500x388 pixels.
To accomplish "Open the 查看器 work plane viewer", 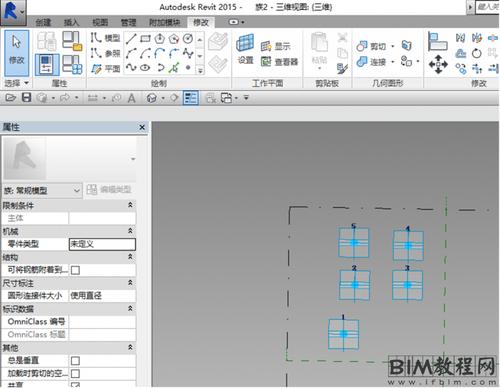I will 279,62.
